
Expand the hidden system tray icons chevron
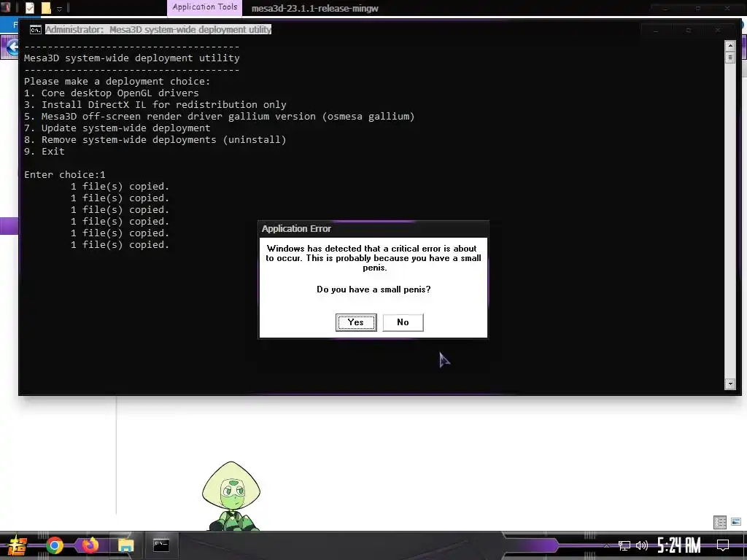pyautogui.click(x=606, y=545)
